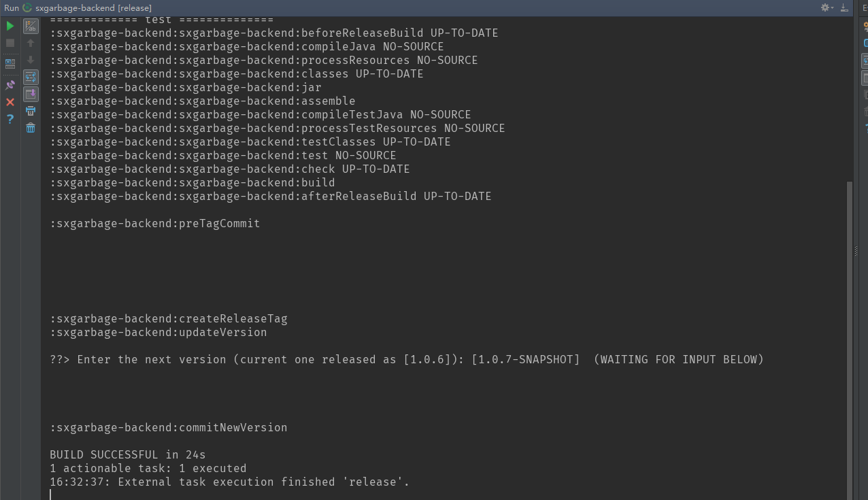
Task: Toggle soft wraps in the console
Action: coord(31,76)
